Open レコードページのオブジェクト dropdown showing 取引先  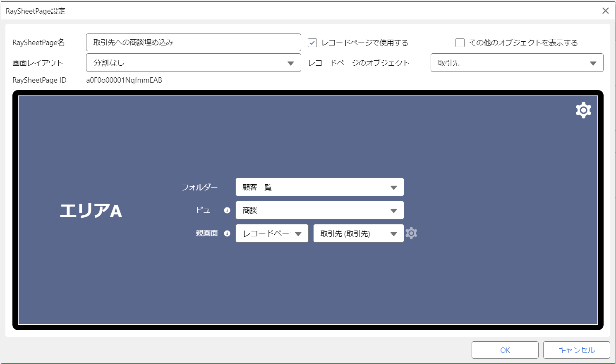[517, 63]
